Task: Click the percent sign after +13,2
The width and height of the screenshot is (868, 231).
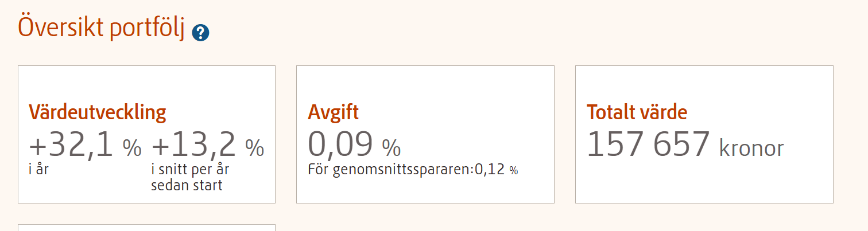Action: point(255,148)
